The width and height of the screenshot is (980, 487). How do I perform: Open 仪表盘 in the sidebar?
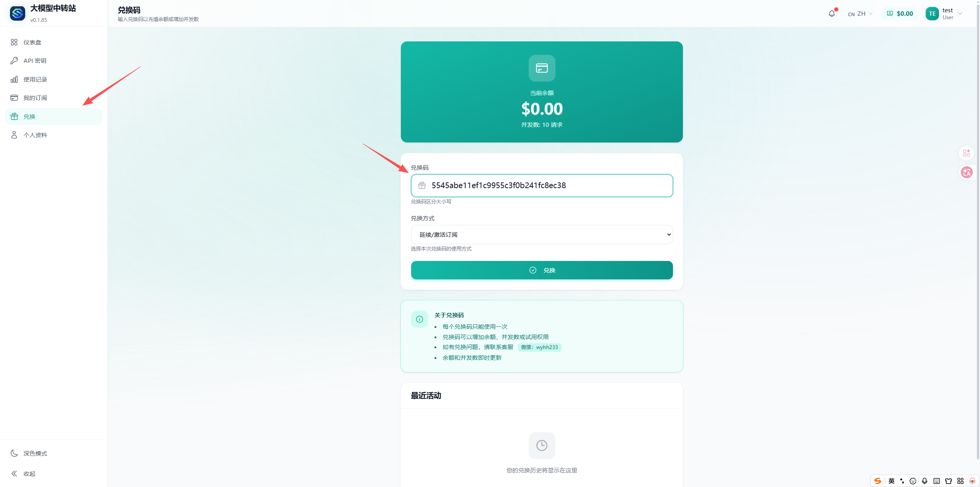coord(32,42)
